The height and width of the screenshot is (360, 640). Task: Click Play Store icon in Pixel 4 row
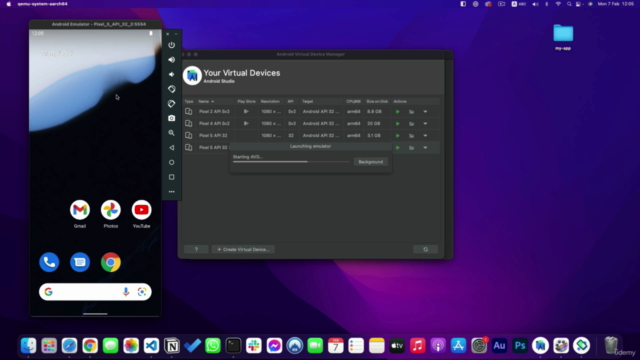(x=246, y=123)
